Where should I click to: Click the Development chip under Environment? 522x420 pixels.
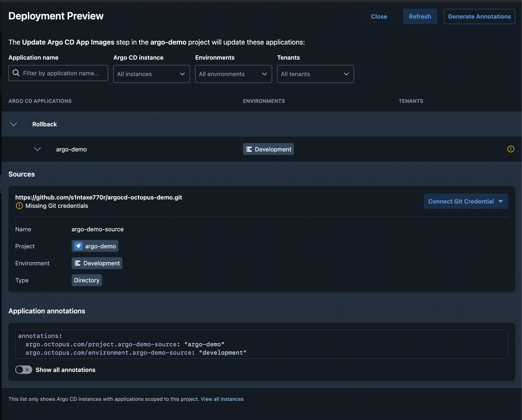click(x=97, y=263)
